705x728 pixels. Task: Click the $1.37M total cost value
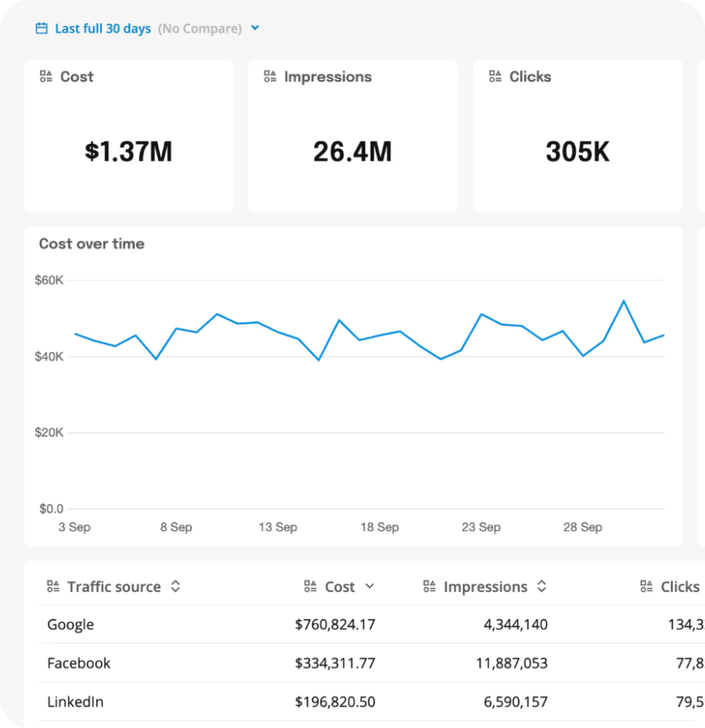(129, 151)
